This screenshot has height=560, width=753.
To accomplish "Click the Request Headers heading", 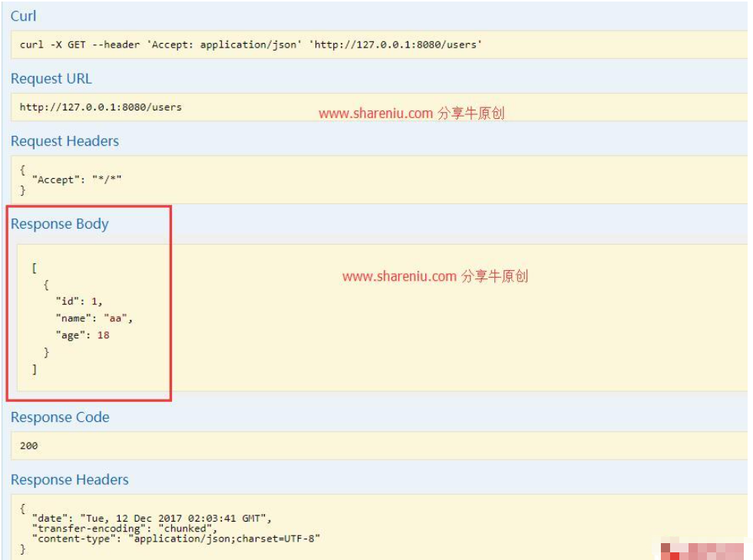I will [64, 140].
